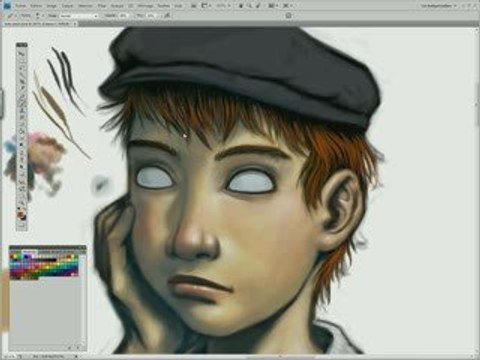Switch to the highlighted Swatches panel tab
The height and width of the screenshot is (360, 480).
point(29,252)
